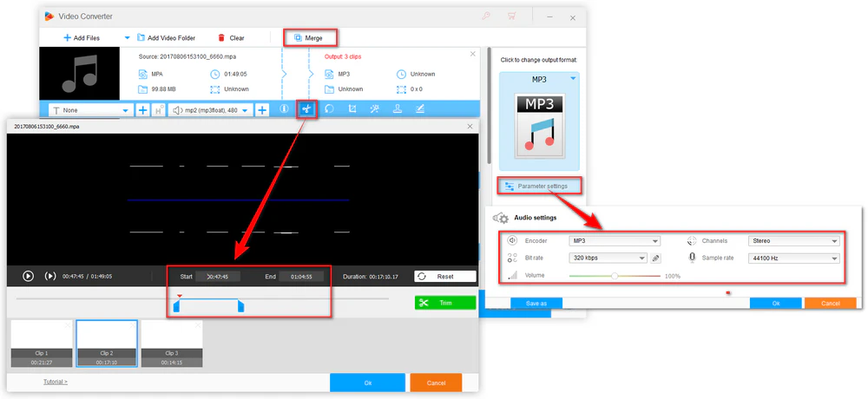Screen dimensions: 868x399
Task: Click the Output: 3 clips text
Action: click(x=343, y=56)
